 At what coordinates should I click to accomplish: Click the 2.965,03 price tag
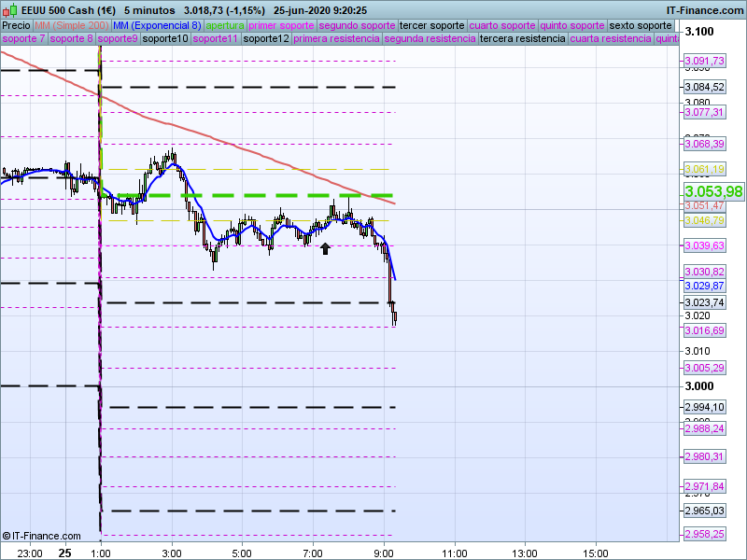pos(705,511)
